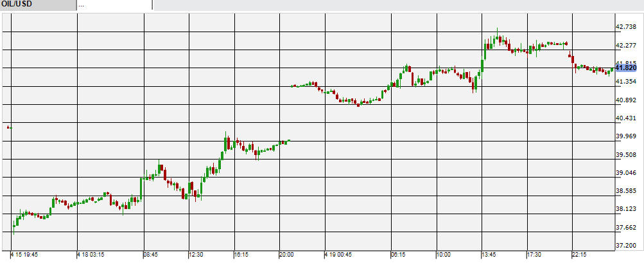Click the "4 18 03:15" time label
This screenshot has height=265, width=644.
click(91, 255)
